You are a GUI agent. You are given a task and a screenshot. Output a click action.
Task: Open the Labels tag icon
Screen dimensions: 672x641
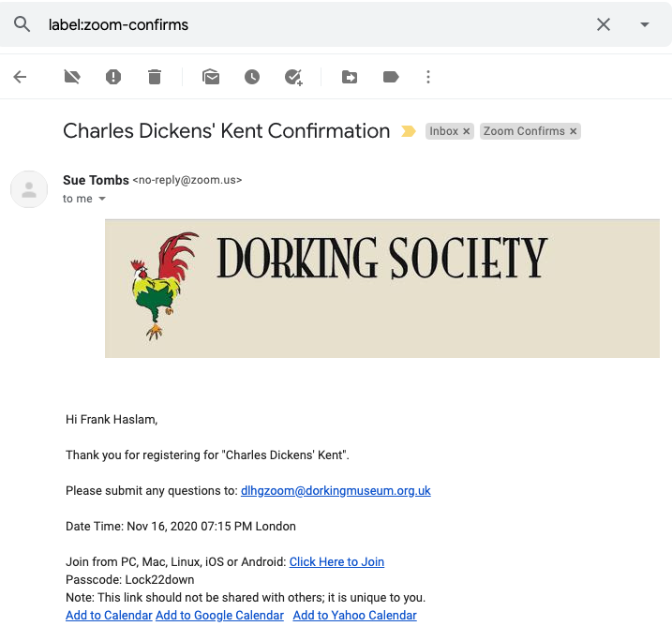[x=391, y=77]
